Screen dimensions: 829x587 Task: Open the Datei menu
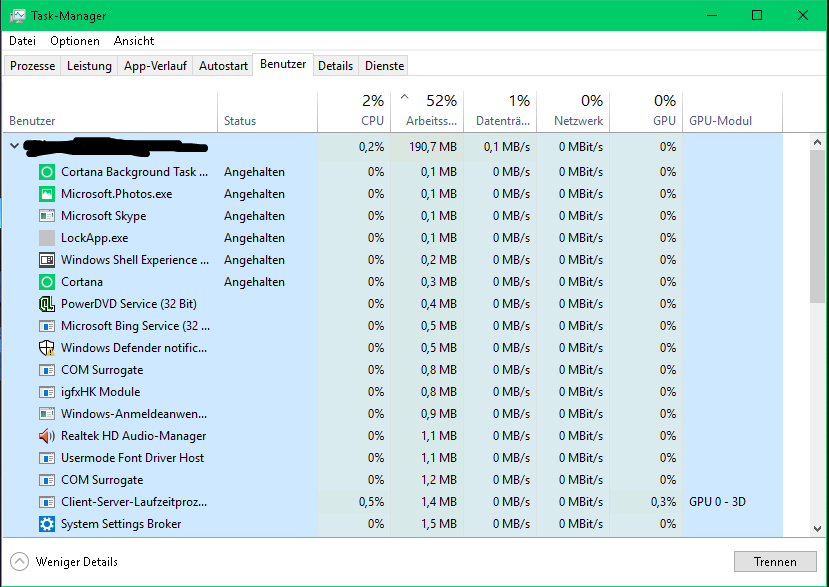click(x=23, y=41)
